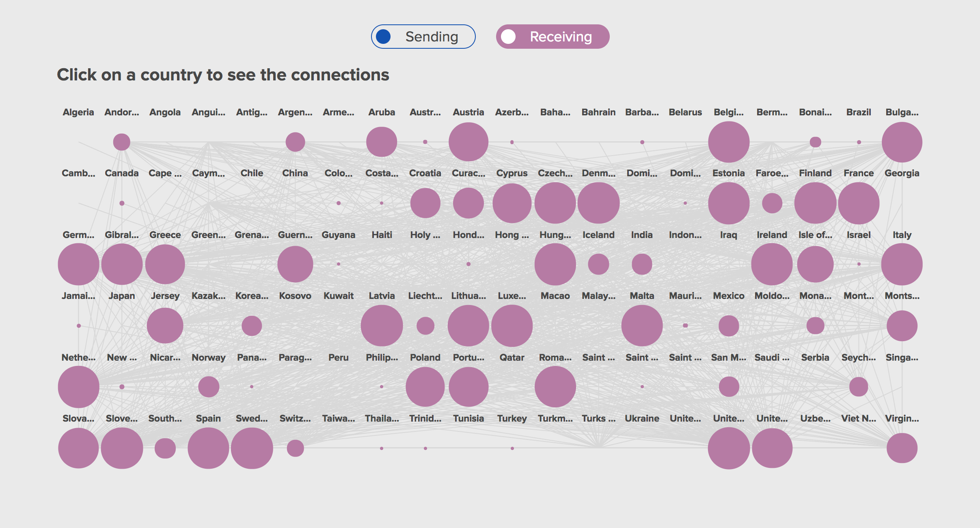Click the France circle

point(859,203)
